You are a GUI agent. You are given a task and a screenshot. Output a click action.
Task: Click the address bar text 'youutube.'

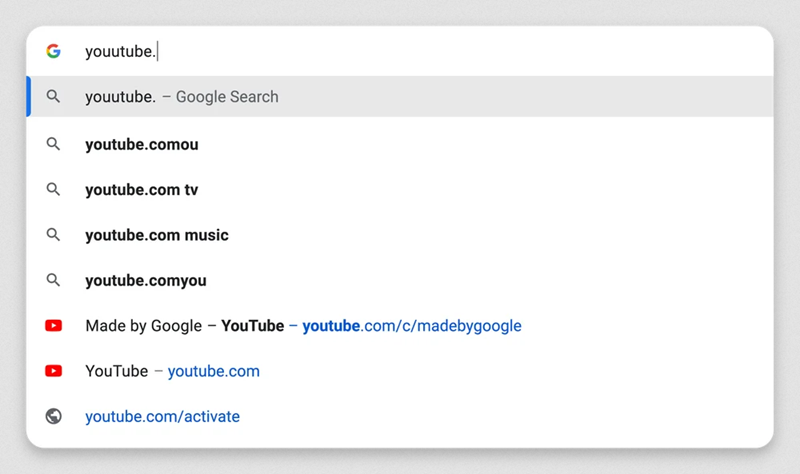[120, 51]
